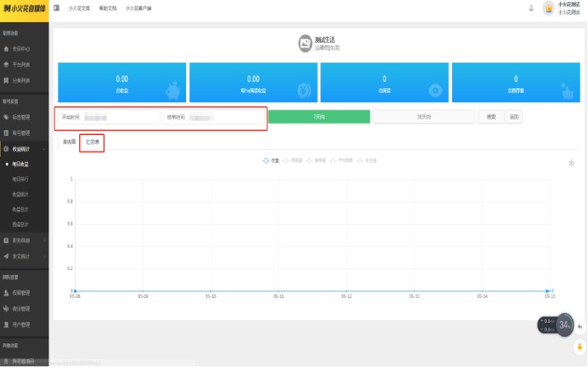Toggle the 推荐量 series in chart legend
Image resolution: width=588 pixels, height=368 pixels.
click(315, 161)
